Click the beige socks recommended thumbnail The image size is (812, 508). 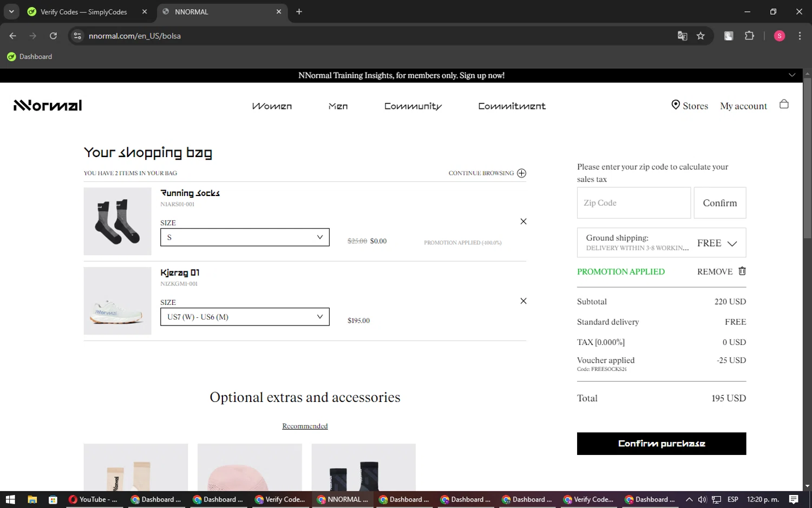(136, 467)
